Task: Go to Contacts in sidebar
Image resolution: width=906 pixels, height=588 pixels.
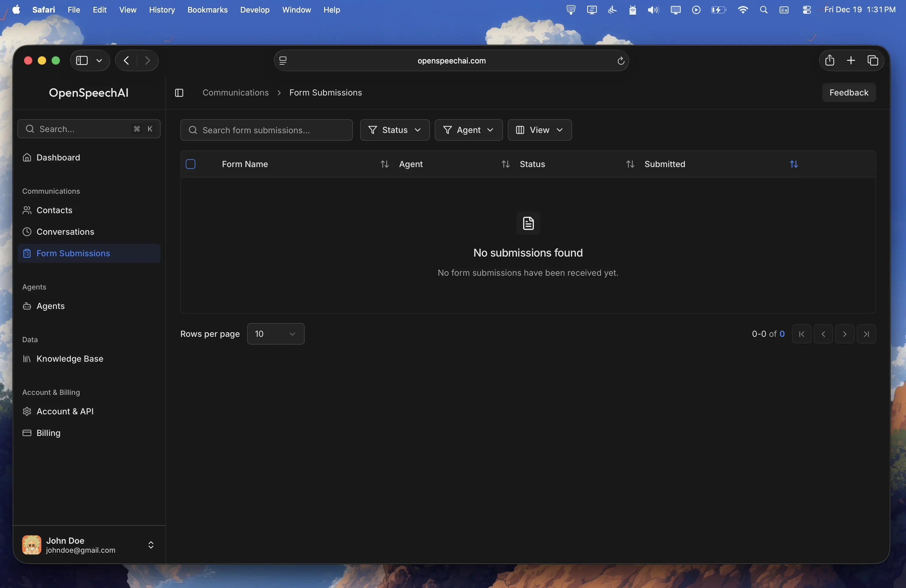Action: (x=89, y=210)
